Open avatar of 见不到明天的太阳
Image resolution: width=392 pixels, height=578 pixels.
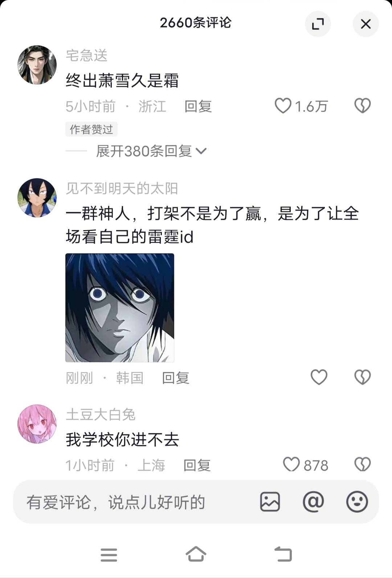(x=37, y=198)
